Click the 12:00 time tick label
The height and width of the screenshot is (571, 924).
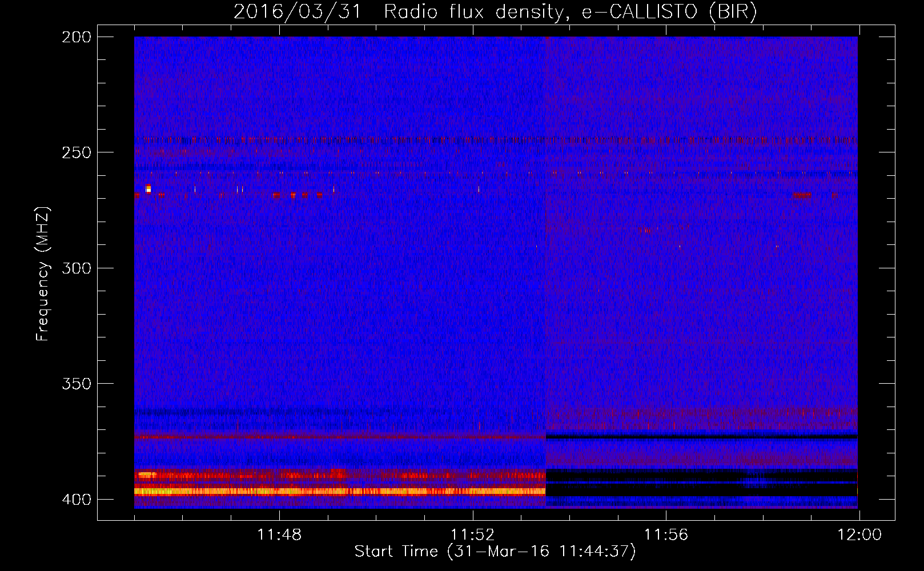(859, 535)
